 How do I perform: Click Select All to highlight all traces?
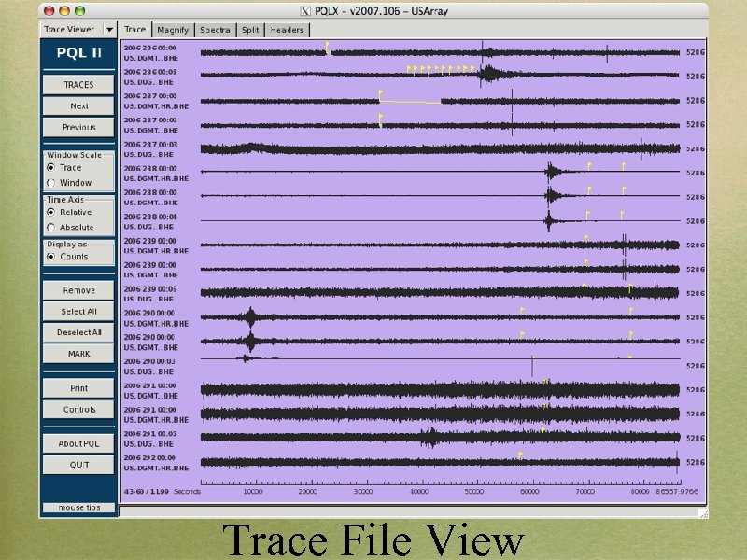point(78,311)
